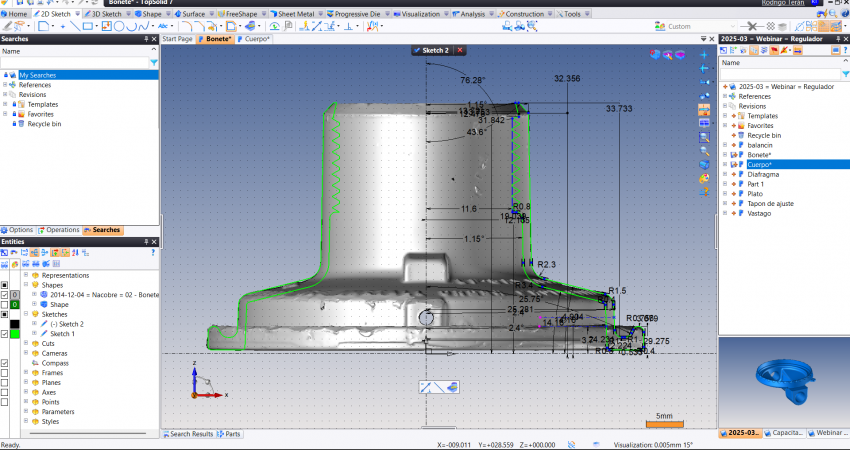Select the Line sketch tool

75,26
